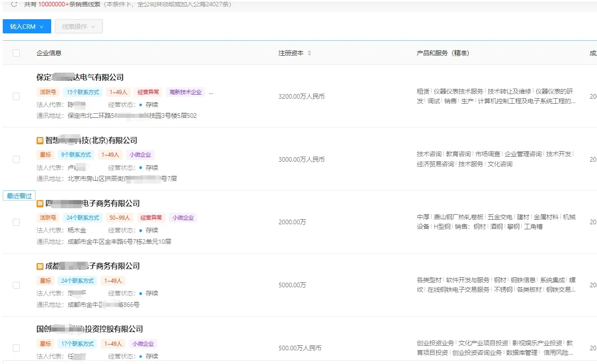The width and height of the screenshot is (597, 364).
Task: Select the checkbox for the 保定 electric company row
Action: (x=16, y=96)
